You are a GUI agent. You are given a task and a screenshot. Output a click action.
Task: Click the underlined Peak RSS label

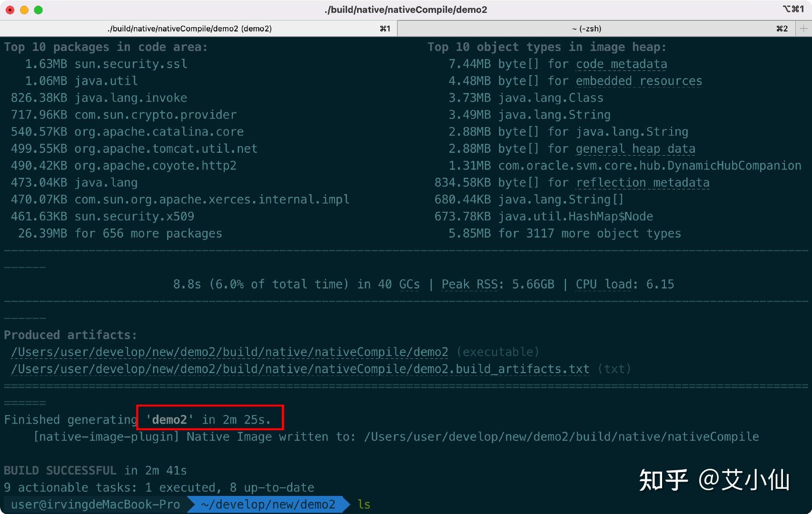[470, 284]
